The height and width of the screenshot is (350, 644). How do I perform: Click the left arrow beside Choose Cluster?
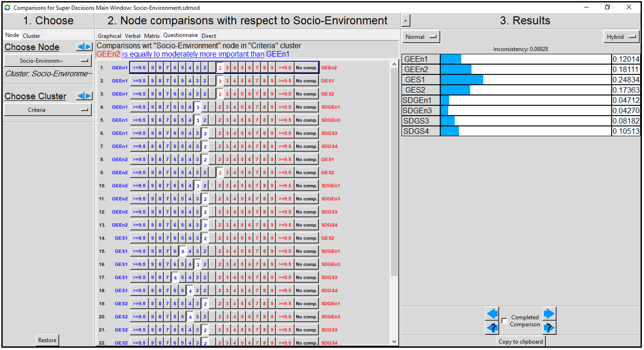[80, 96]
